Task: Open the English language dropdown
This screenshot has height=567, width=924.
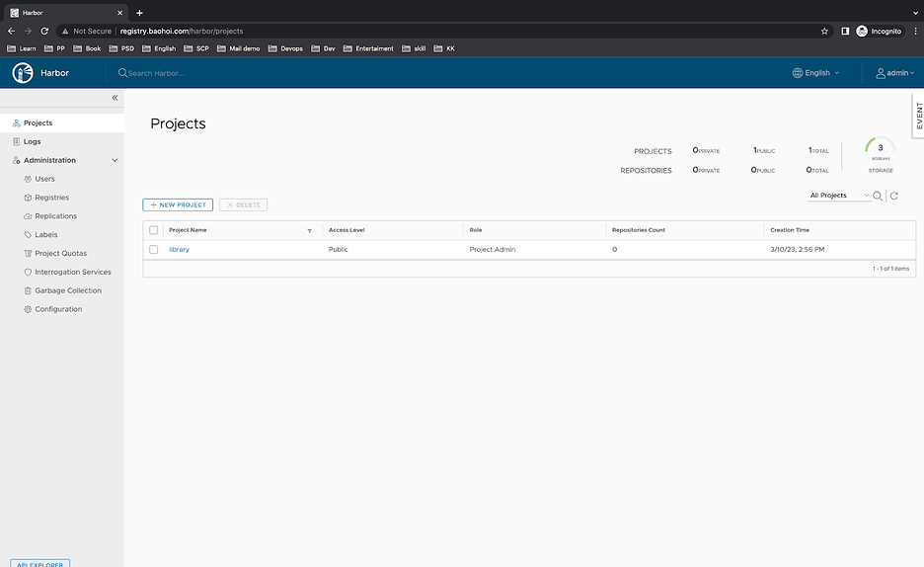Action: [816, 73]
